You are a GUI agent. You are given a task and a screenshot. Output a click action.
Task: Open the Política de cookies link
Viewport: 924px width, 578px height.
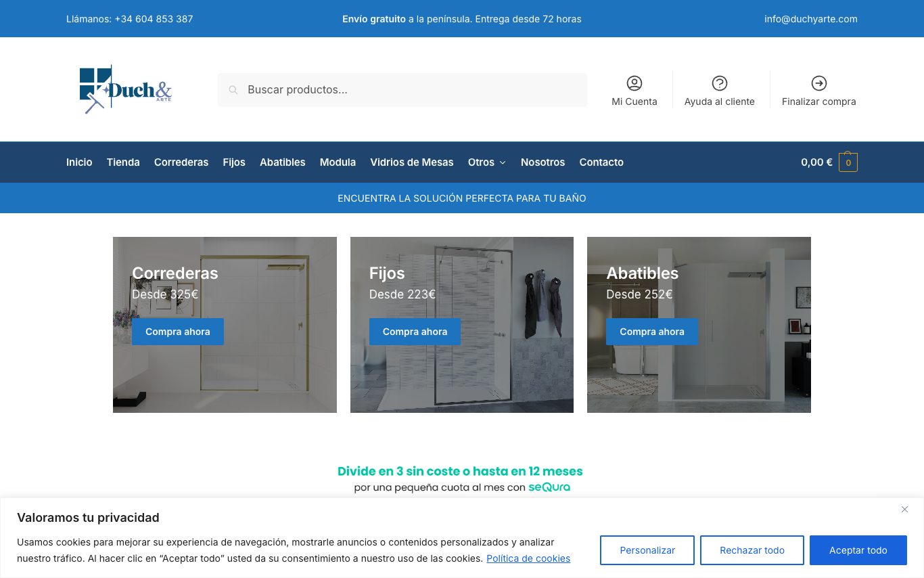(528, 558)
